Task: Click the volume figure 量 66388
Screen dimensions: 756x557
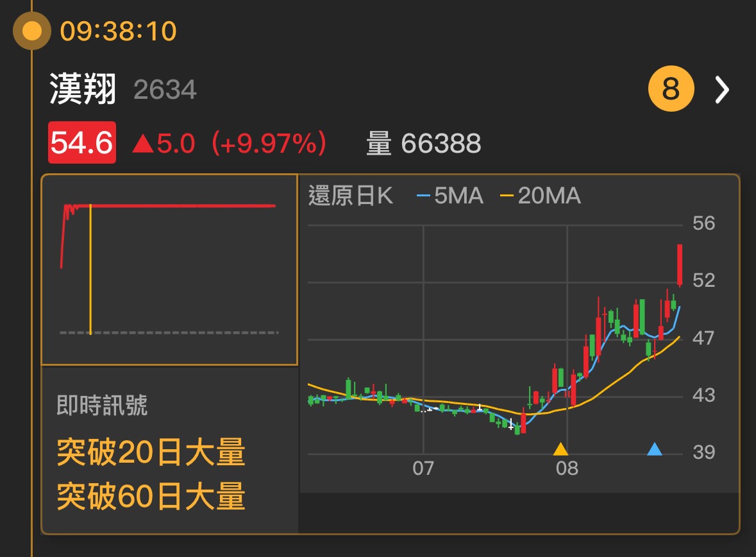Action: pos(424,143)
